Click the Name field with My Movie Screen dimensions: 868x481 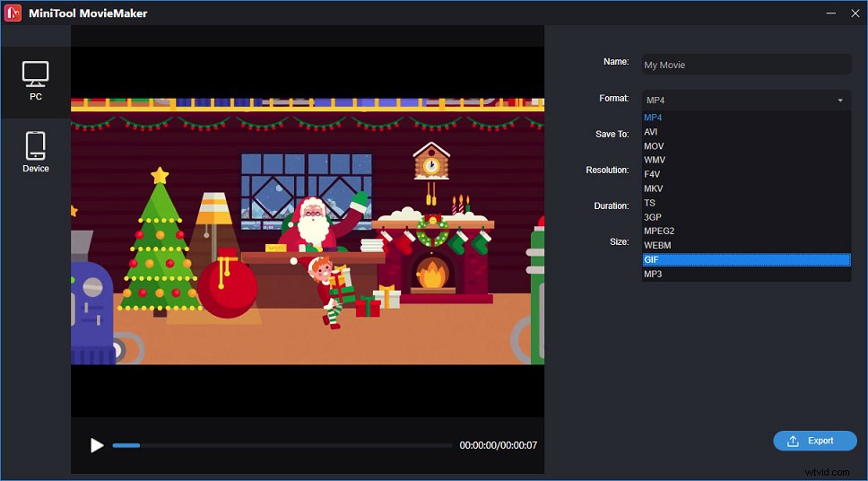pyautogui.click(x=746, y=65)
